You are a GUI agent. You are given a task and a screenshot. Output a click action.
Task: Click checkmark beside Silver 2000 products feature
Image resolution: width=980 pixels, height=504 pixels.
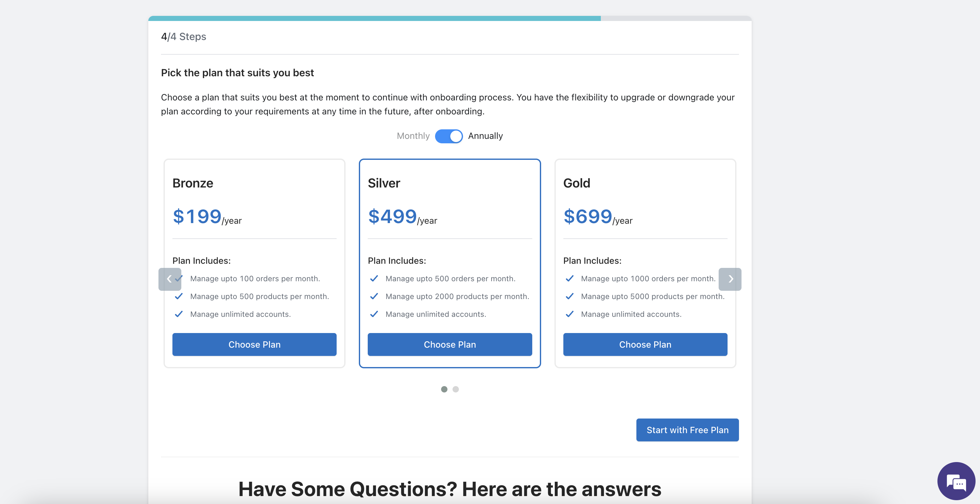374,296
